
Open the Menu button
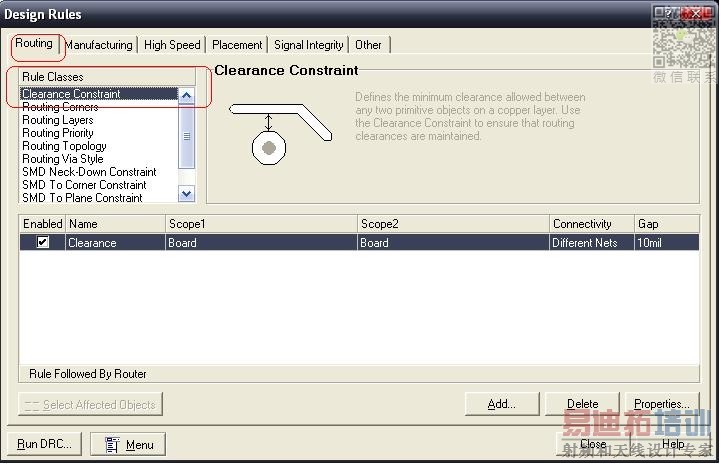pos(128,444)
